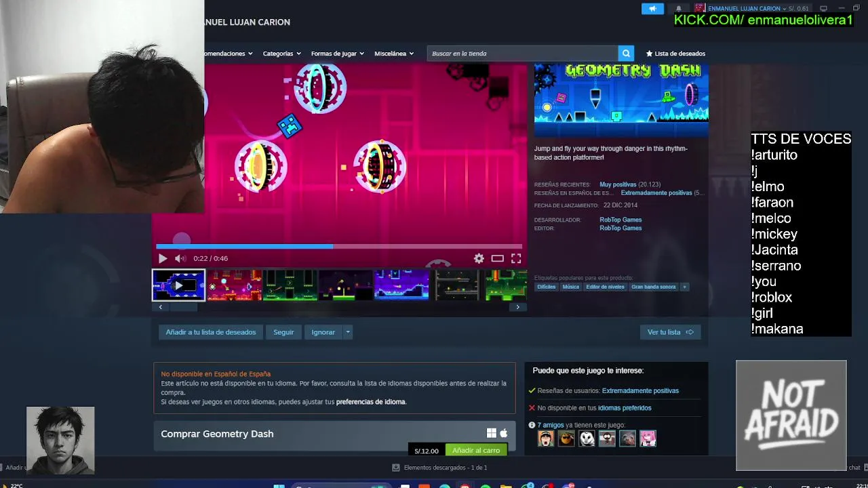Click the Seguir button

coord(283,332)
